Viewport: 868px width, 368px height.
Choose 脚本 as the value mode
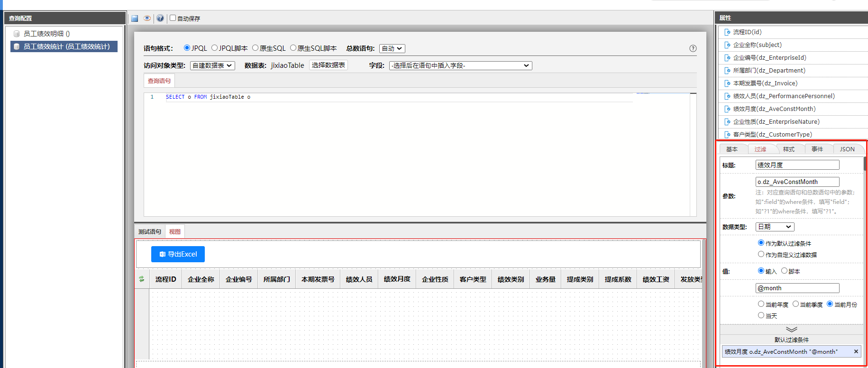(784, 271)
